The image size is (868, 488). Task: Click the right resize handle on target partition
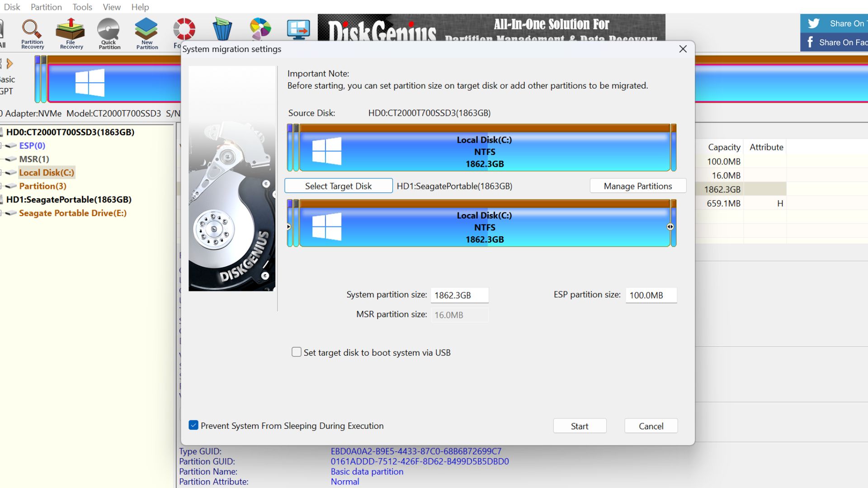[670, 227]
